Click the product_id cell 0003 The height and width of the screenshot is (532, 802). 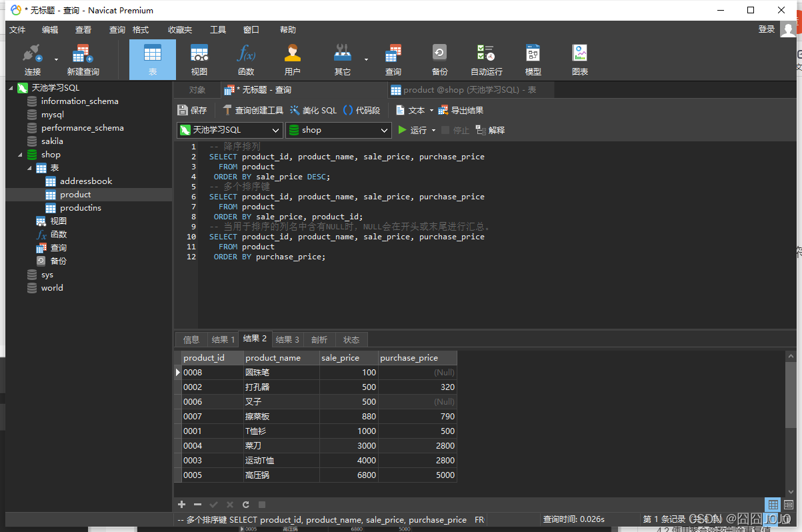point(213,461)
